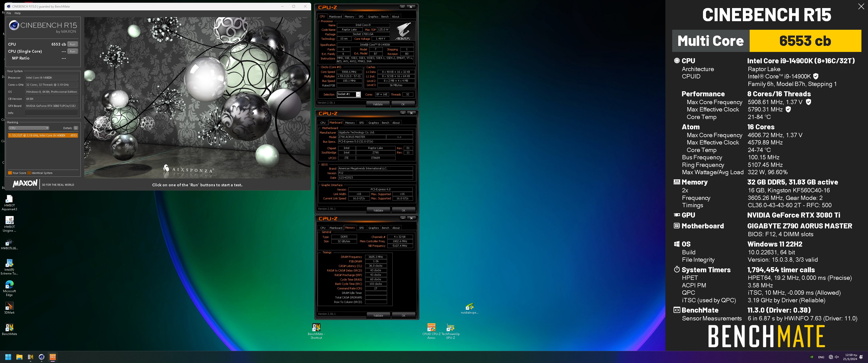Close the BenchMate result panel with X
Viewport: 868px width, 363px height.
tap(861, 6)
